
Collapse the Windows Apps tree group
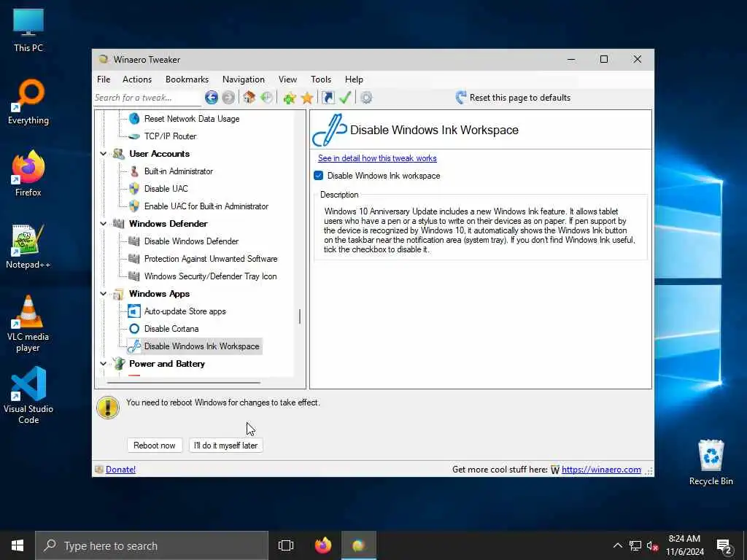(x=104, y=294)
